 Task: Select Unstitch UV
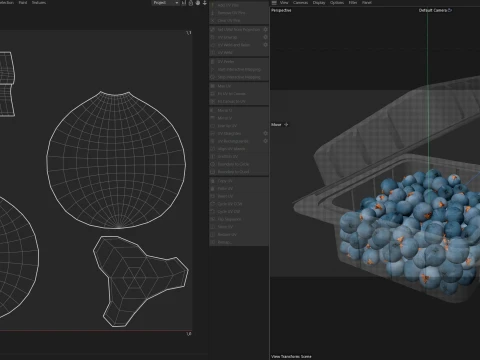pyautogui.click(x=239, y=156)
